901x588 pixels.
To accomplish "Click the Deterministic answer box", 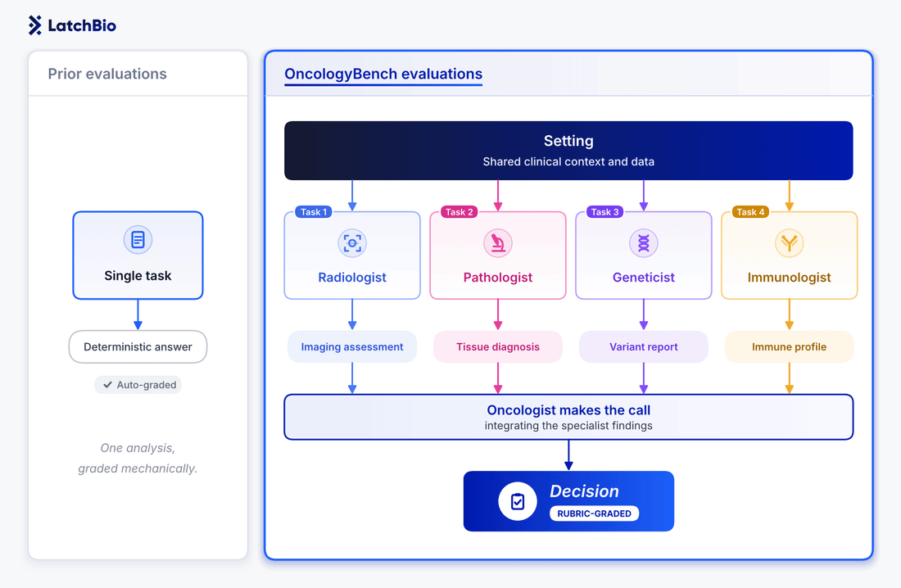I will coord(138,346).
